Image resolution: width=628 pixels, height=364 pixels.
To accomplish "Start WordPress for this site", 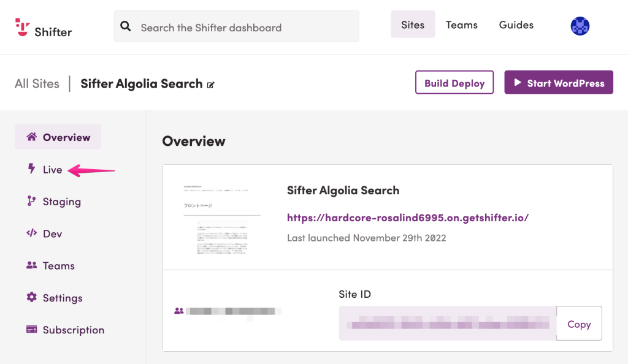I will click(x=559, y=82).
